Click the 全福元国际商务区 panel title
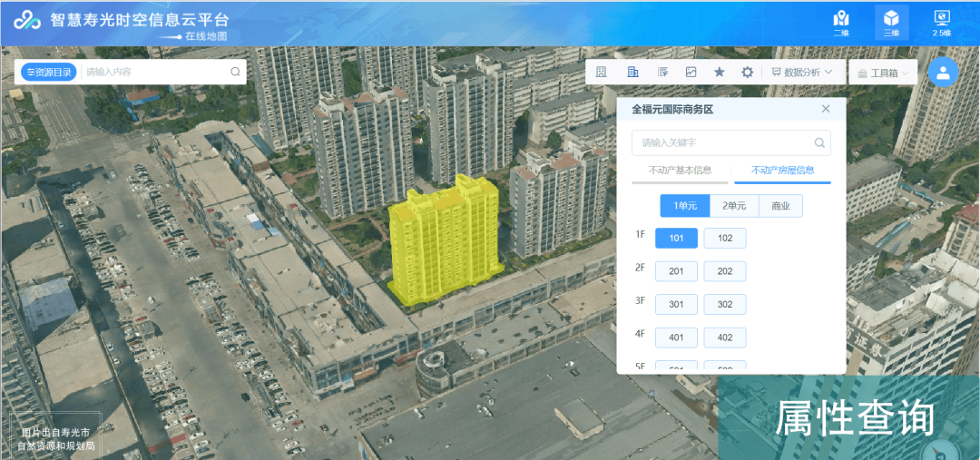The image size is (980, 460). tap(672, 110)
